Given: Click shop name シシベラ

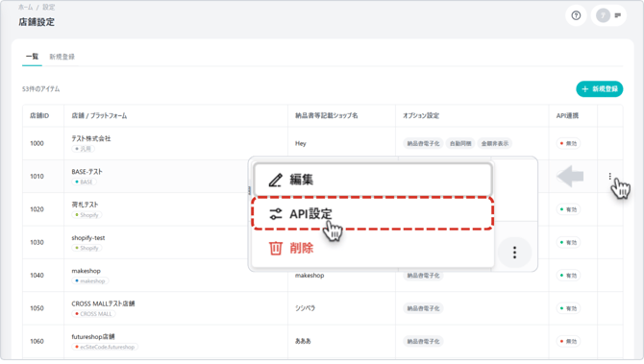Looking at the screenshot, I should coord(305,308).
